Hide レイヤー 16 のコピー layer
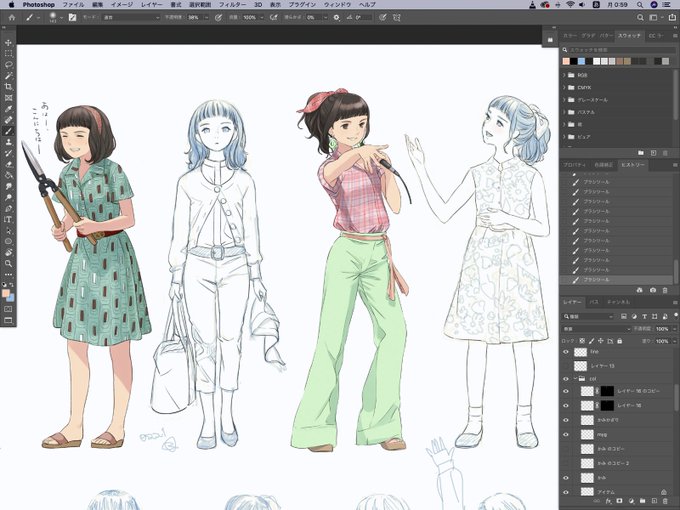Image resolution: width=680 pixels, height=510 pixels. 566,391
